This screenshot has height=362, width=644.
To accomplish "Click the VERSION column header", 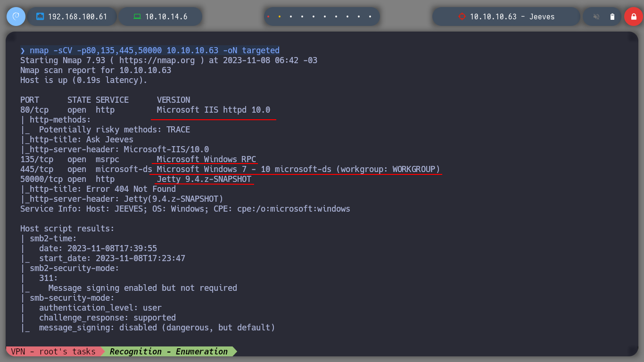I will (x=173, y=100).
